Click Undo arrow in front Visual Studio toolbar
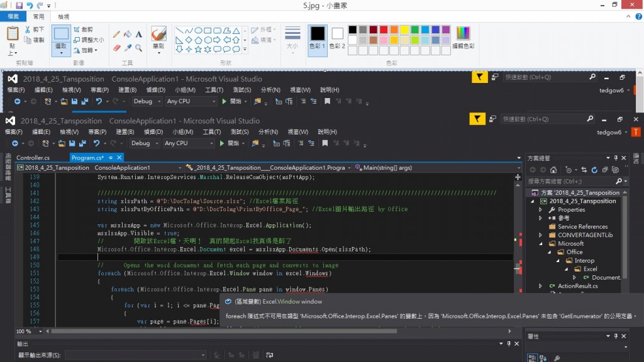This screenshot has width=644, height=362. pyautogui.click(x=96, y=143)
